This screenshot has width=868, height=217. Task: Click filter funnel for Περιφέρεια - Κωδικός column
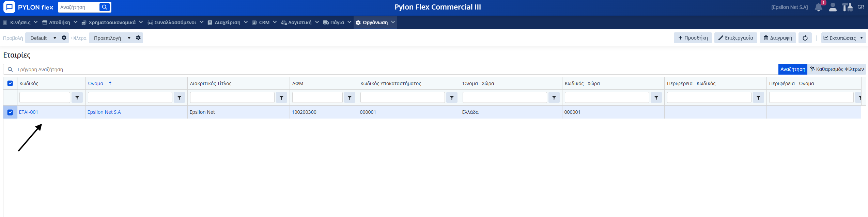click(758, 97)
